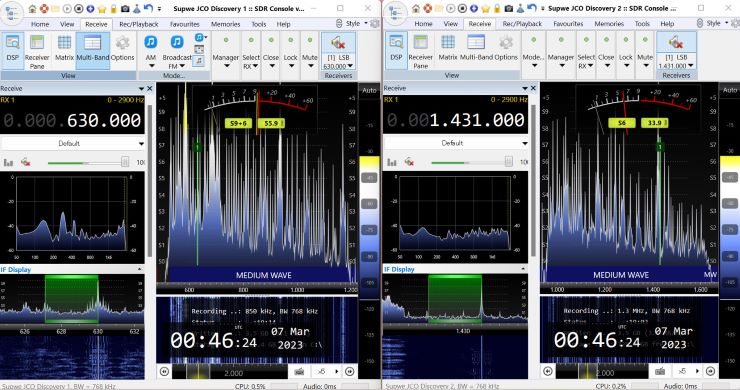The width and height of the screenshot is (740, 390).
Task: Toggle the mute speaker icon under Default in Discovery 2
Action: [x=409, y=162]
